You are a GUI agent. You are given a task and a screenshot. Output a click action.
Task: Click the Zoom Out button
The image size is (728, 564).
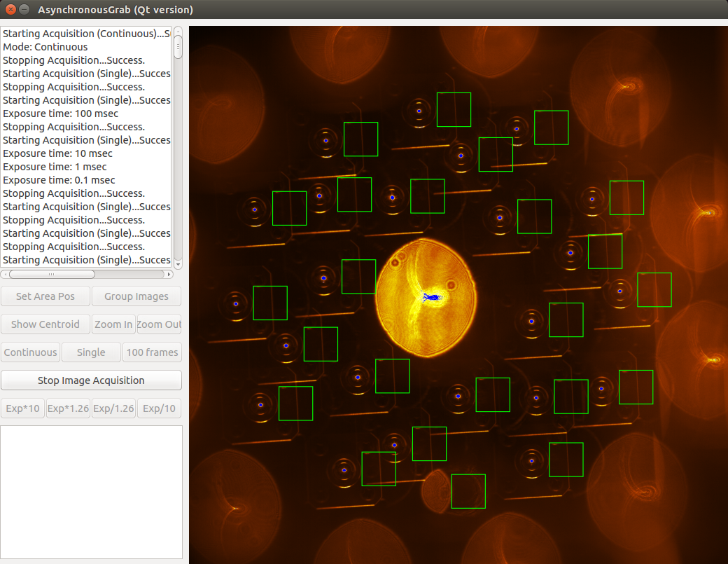tap(160, 324)
